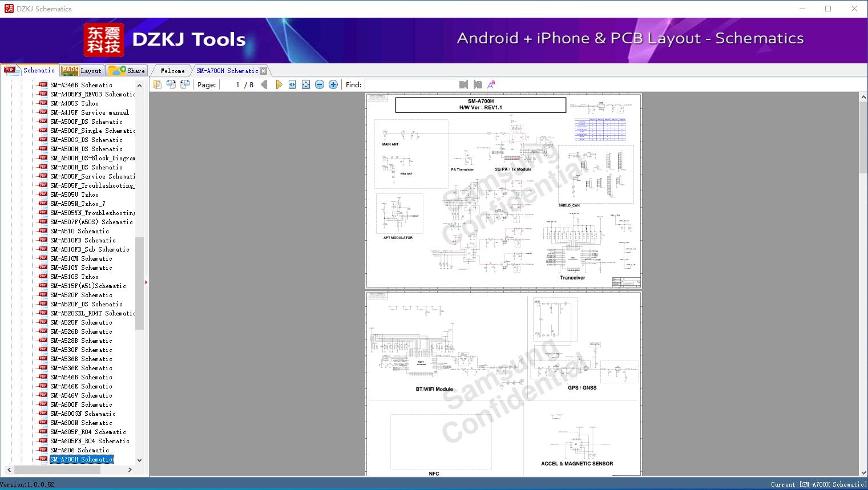Click document view scroll down arrow

[x=863, y=472]
